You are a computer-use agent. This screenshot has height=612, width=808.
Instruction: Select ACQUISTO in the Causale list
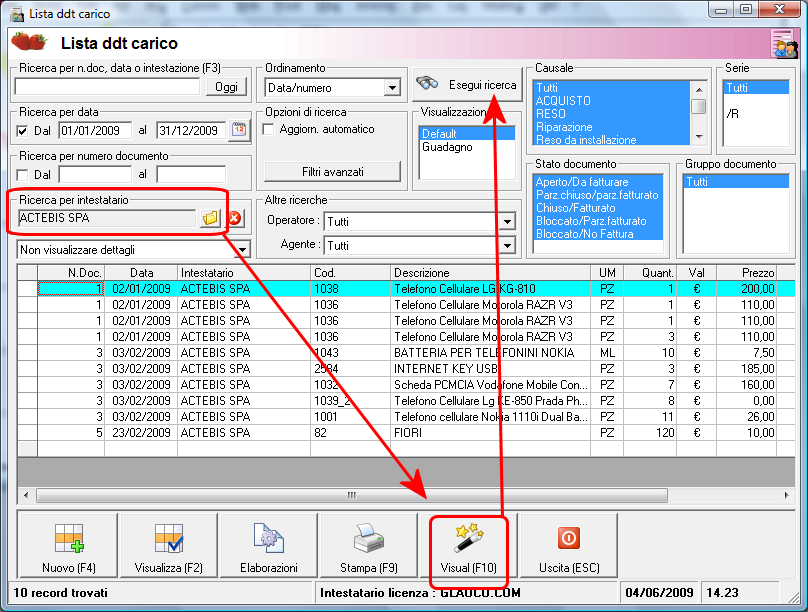(x=612, y=101)
